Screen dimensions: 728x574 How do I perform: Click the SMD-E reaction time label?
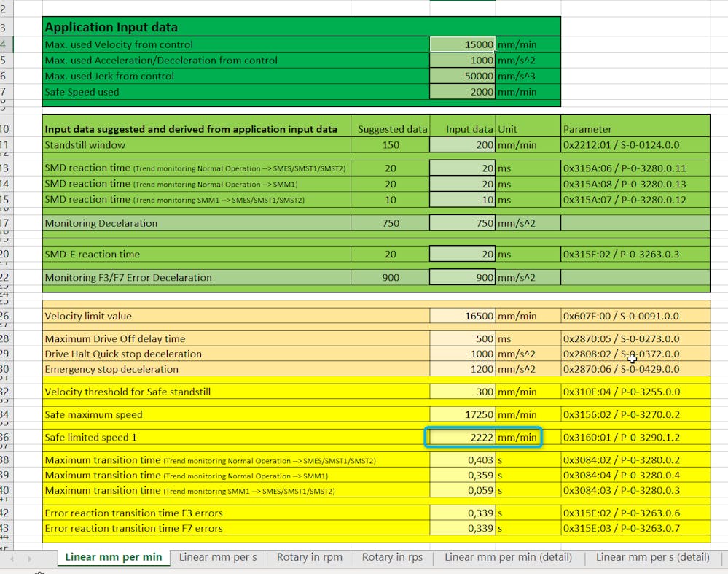(x=92, y=255)
